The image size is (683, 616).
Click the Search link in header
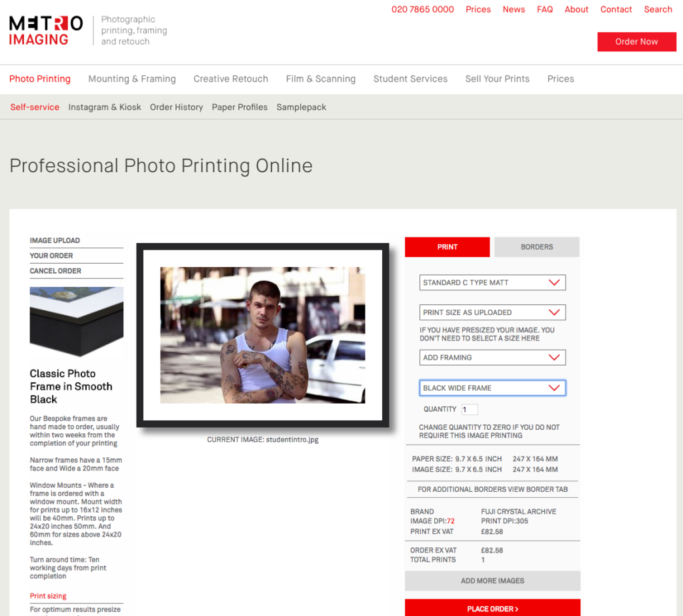click(658, 9)
